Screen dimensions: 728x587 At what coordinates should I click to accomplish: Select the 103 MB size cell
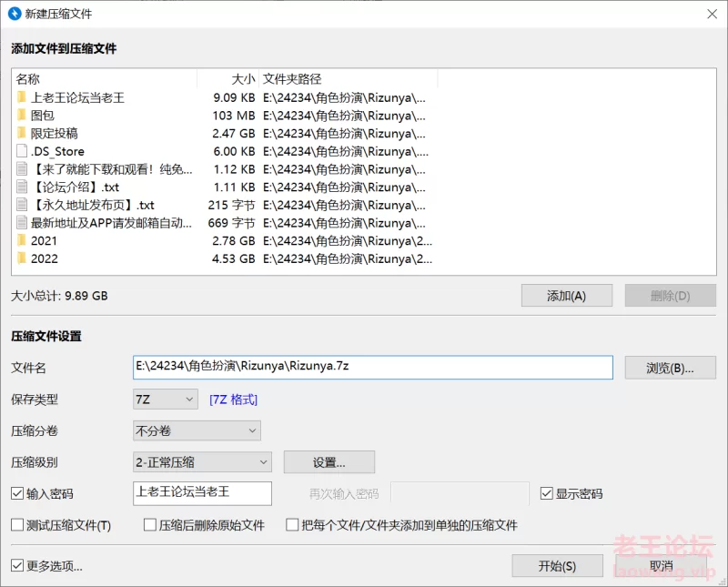coord(234,116)
